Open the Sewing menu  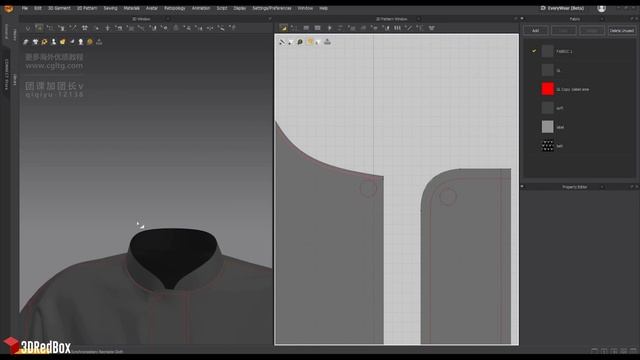[x=110, y=8]
